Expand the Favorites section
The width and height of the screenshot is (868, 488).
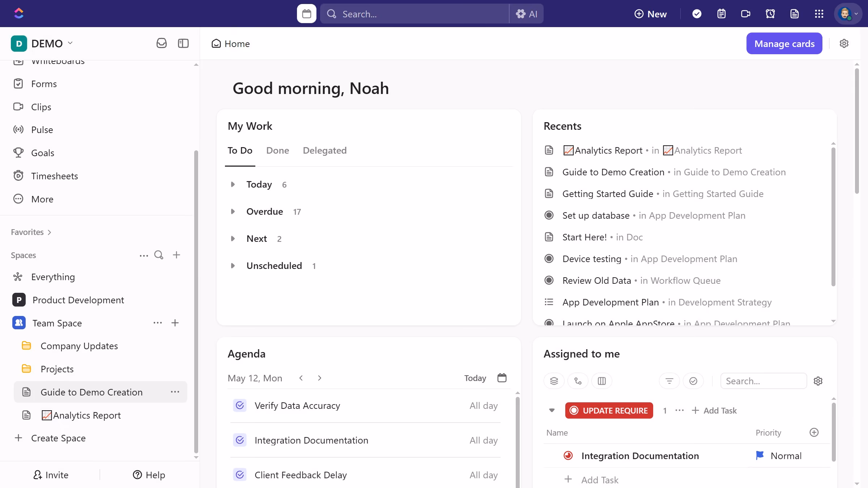click(31, 232)
